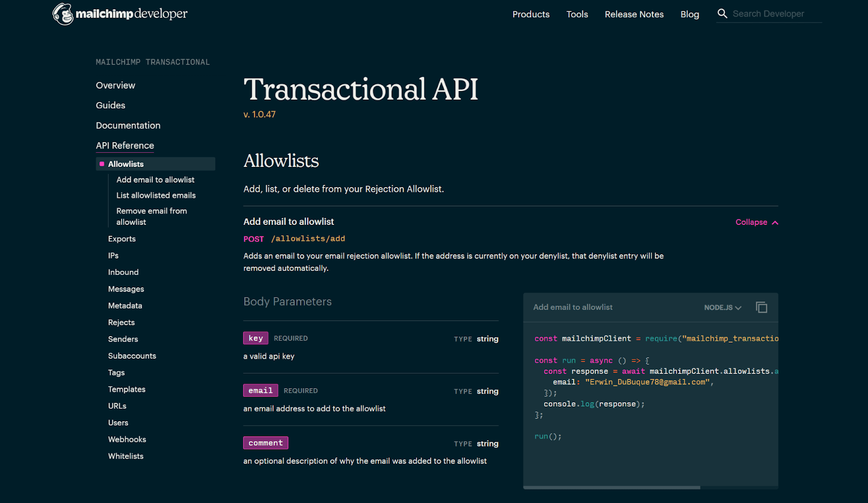
Task: Click the search magnifying glass icon
Action: tap(722, 14)
